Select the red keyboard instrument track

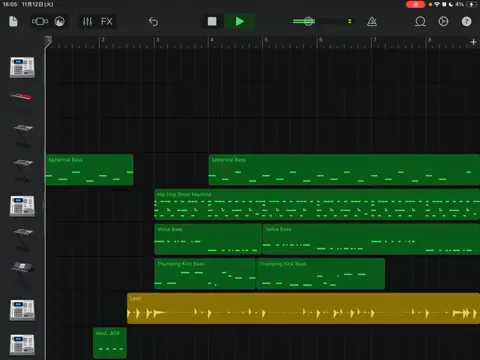[x=22, y=97]
